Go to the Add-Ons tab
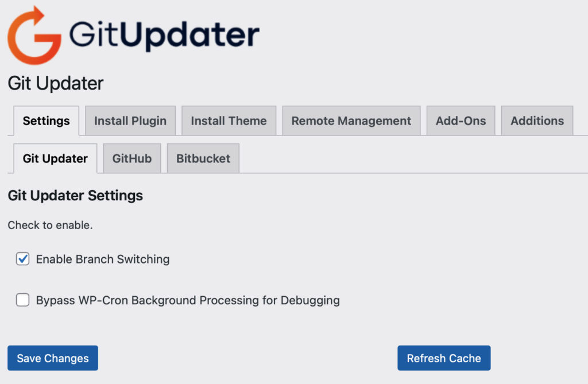 461,121
